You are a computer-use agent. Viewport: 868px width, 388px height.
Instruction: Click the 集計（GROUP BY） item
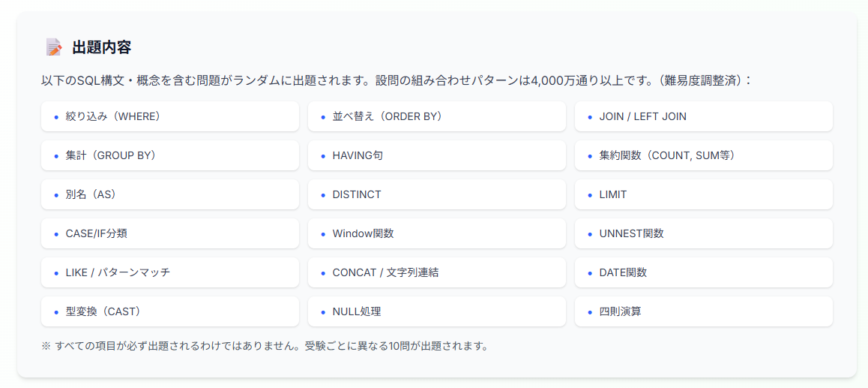tap(170, 155)
